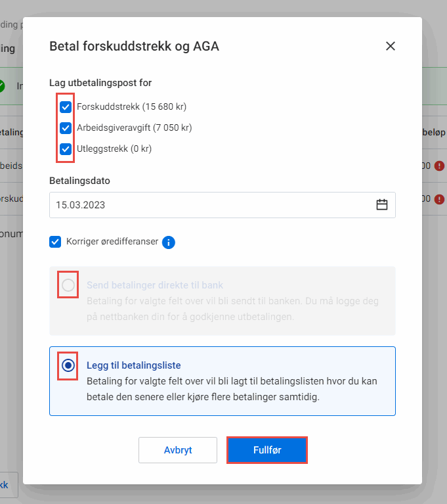
Task: Click the 'Utleggstrekk (0 kr)' label text
Action: [114, 149]
